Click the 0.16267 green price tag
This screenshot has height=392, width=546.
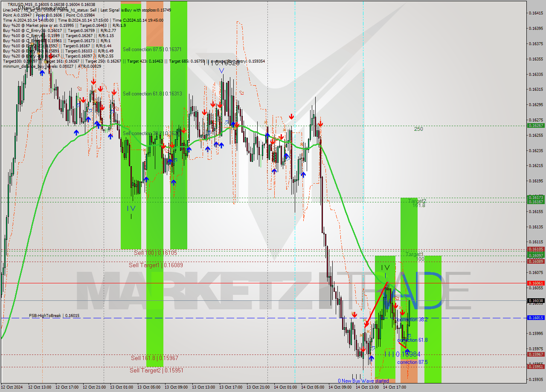pyautogui.click(x=536, y=126)
